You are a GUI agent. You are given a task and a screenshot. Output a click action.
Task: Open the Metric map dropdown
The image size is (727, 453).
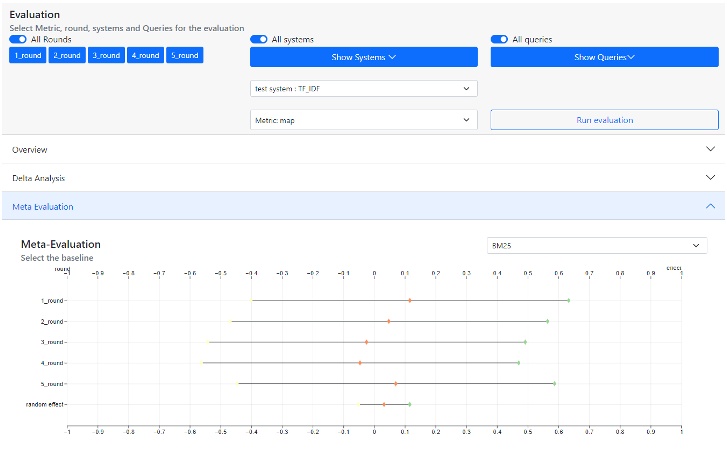[363, 120]
